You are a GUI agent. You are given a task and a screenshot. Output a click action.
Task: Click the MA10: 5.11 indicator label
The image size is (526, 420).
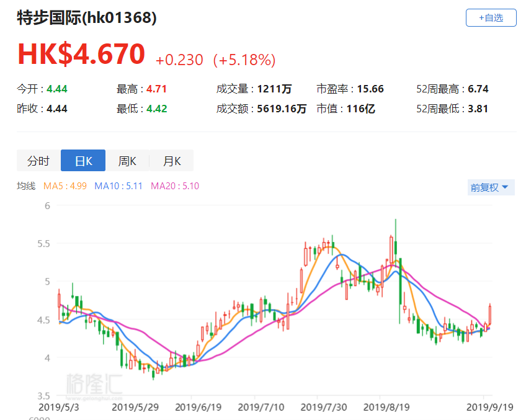pyautogui.click(x=118, y=186)
